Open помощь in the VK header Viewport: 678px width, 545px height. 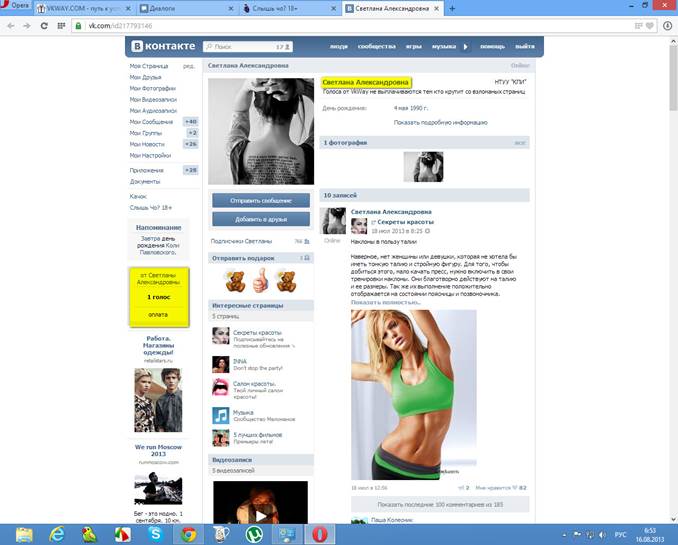(x=492, y=46)
